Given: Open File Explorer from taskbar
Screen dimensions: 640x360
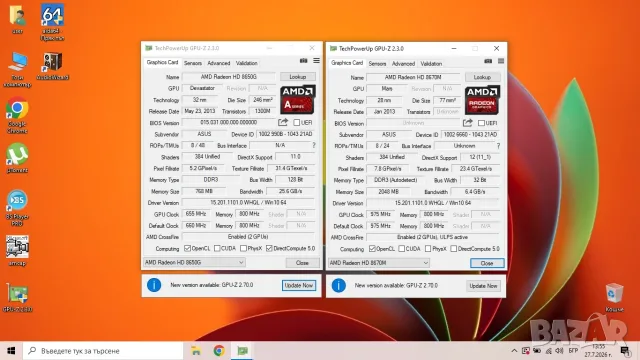Looking at the screenshot, I should (196, 351).
